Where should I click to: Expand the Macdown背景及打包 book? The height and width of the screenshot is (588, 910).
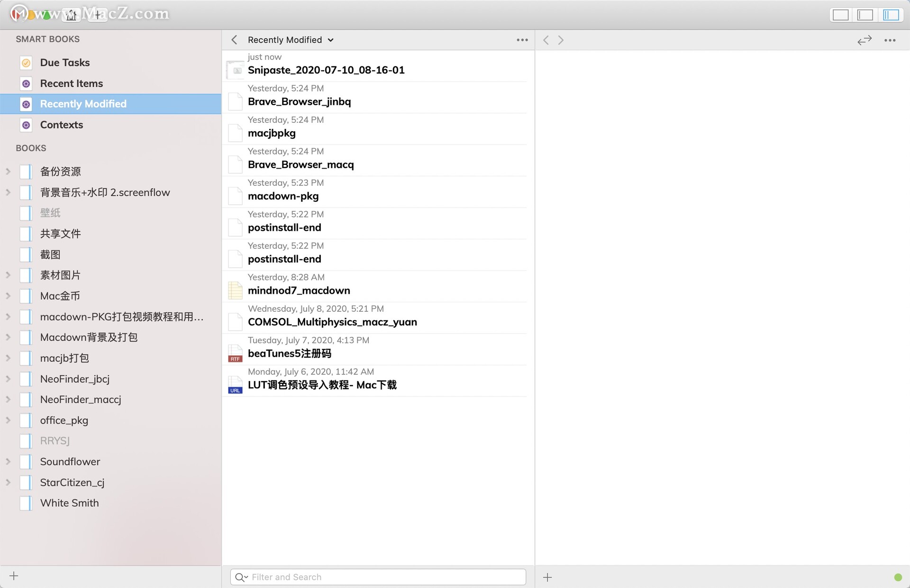pos(8,337)
